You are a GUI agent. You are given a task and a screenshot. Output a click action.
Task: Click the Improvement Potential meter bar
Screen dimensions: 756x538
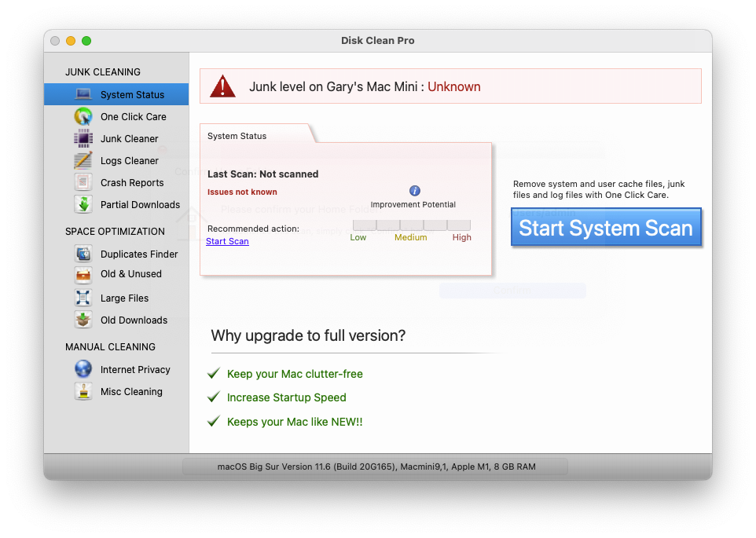click(x=411, y=225)
